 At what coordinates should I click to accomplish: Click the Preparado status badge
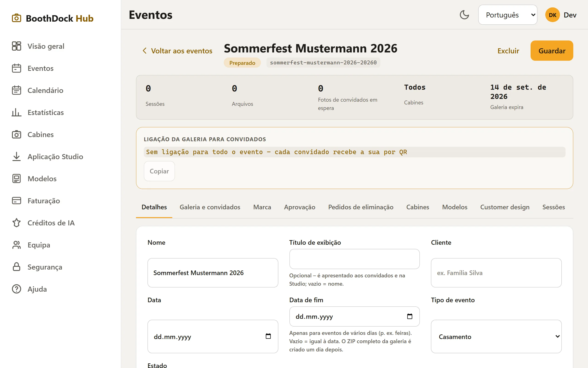pos(242,63)
